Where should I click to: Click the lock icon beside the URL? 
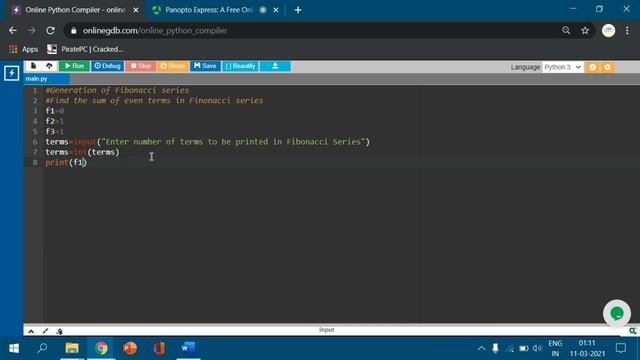(73, 31)
